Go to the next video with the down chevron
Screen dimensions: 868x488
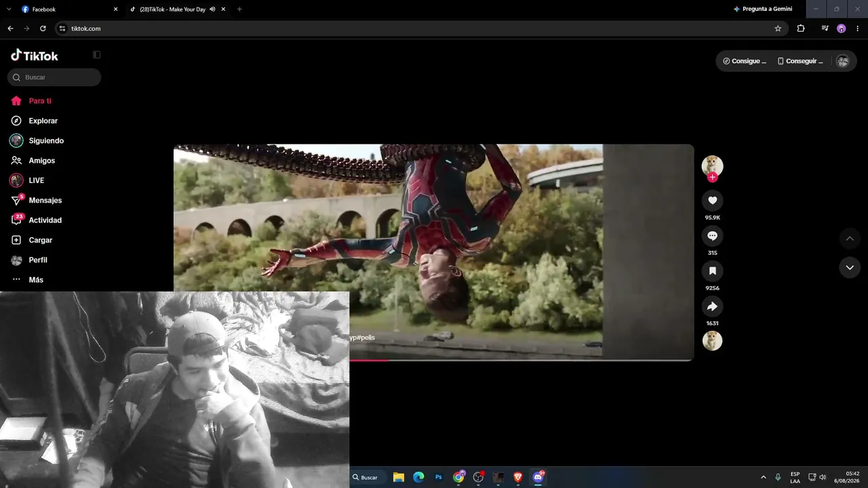click(x=850, y=268)
